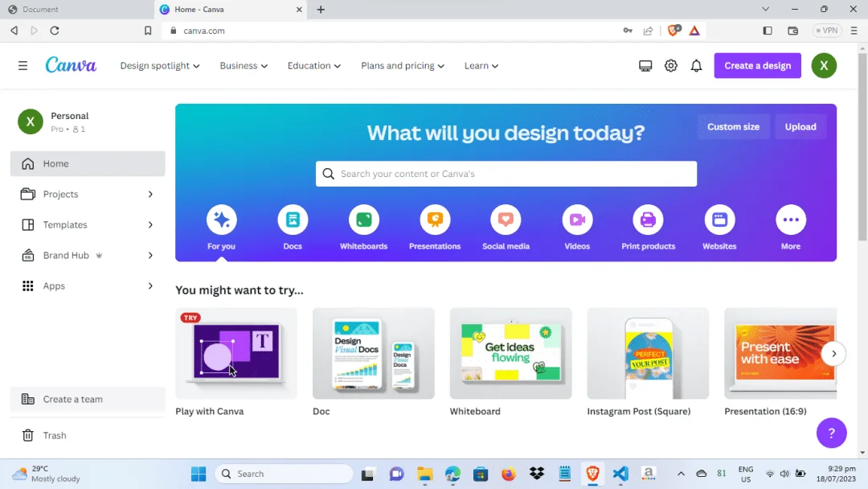Expand the Apps chevron arrow

pos(150,286)
